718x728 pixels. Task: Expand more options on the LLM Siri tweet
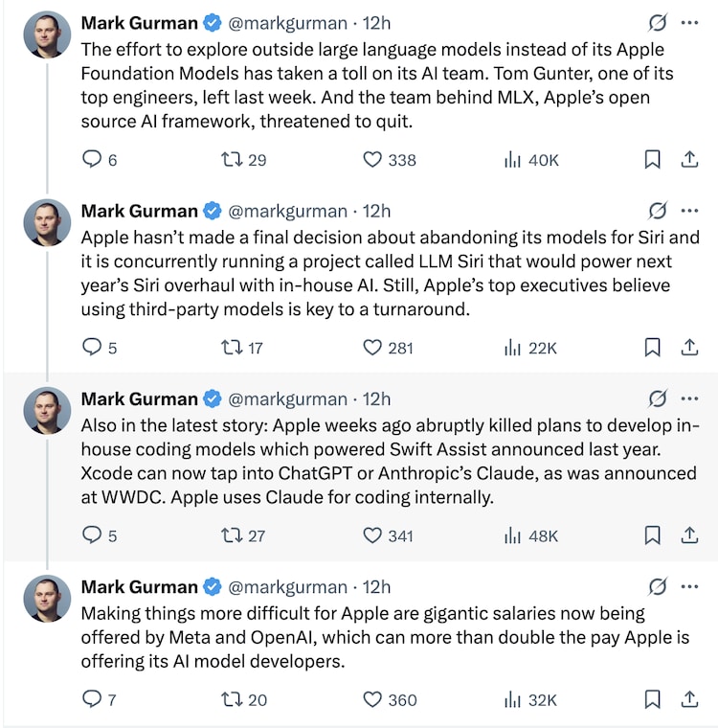click(689, 211)
